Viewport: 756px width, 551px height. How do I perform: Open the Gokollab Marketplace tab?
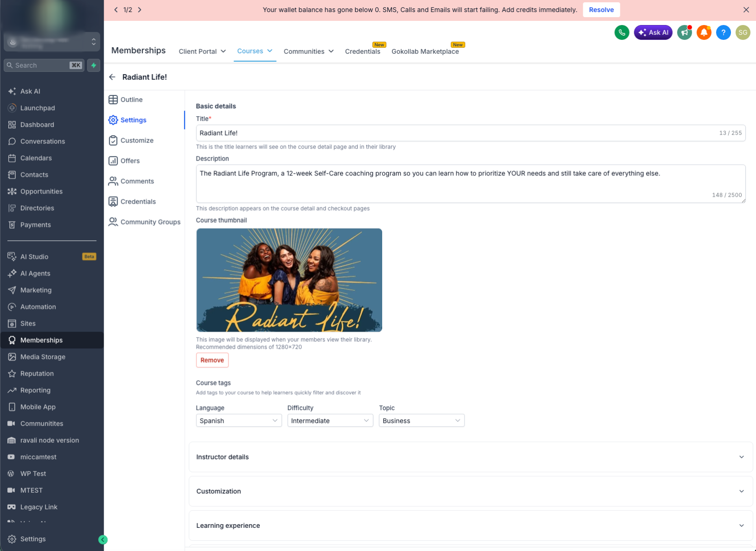(x=425, y=51)
